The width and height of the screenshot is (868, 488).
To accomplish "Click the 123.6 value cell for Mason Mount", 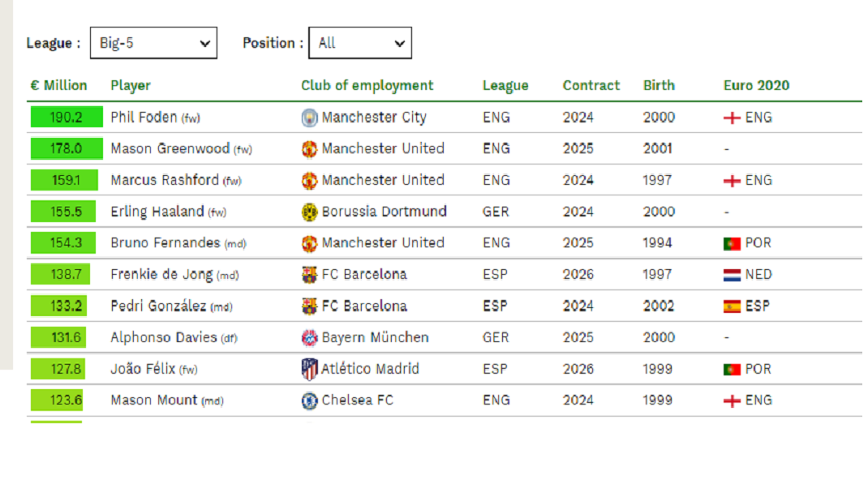I will pyautogui.click(x=57, y=400).
